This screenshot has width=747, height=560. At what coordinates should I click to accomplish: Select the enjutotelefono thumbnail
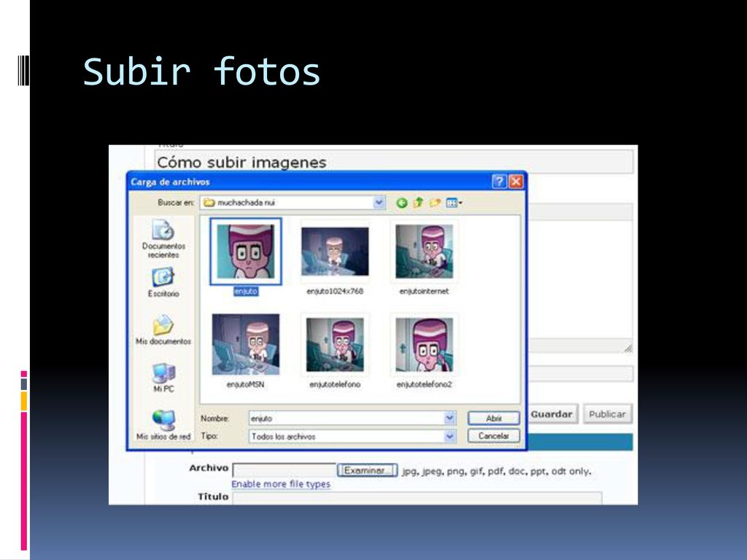click(335, 345)
